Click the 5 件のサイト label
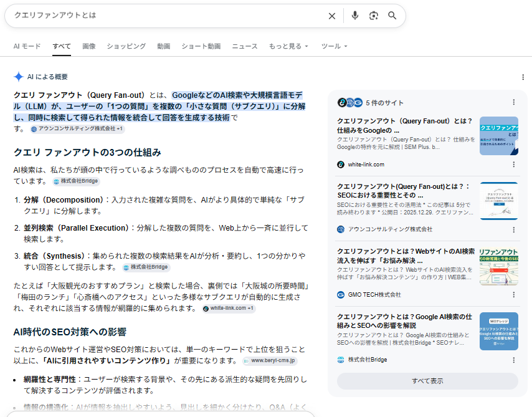 (x=385, y=103)
